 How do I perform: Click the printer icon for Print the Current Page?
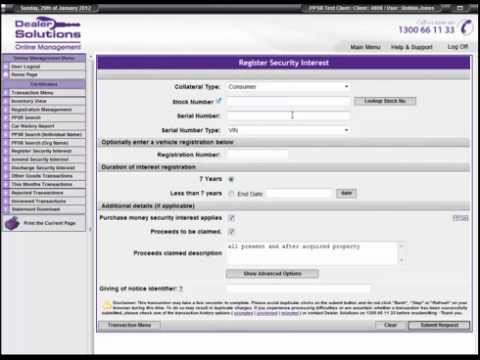point(12,223)
